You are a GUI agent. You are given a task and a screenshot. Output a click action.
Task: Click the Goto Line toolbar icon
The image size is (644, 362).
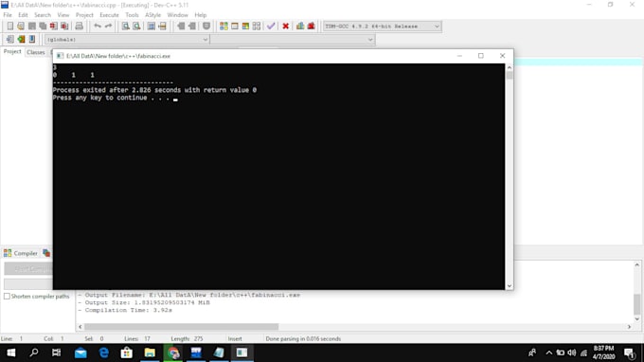tap(162, 26)
